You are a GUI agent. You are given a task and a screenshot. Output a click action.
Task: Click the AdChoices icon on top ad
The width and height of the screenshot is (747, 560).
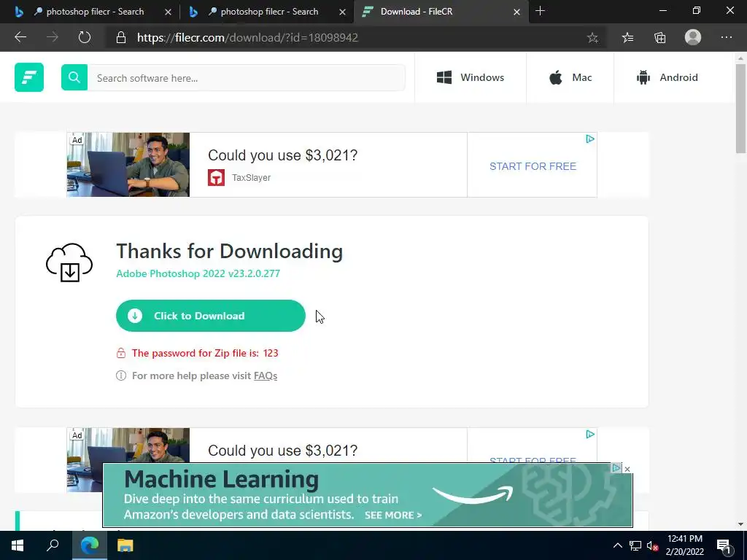tap(589, 139)
